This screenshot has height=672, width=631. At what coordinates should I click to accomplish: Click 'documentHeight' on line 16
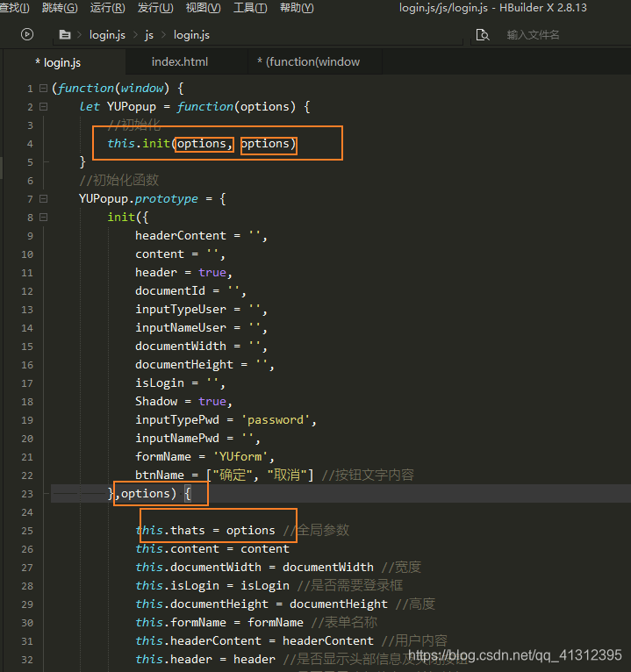click(184, 365)
